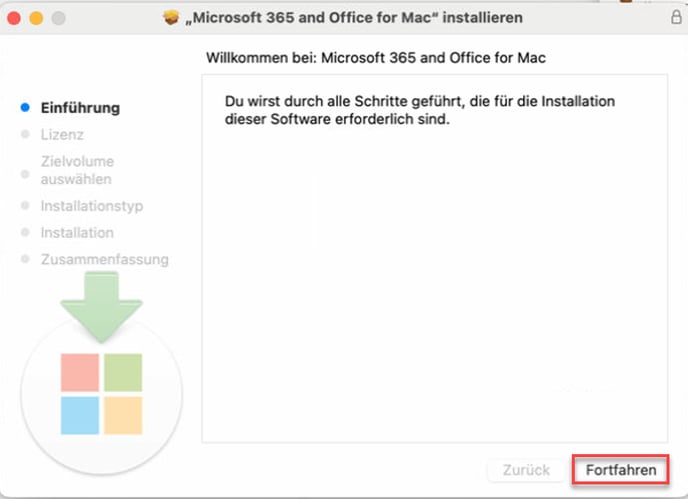Viewport: 688px width, 499px height.
Task: Select the Lizenz step in sidebar
Action: tap(62, 134)
